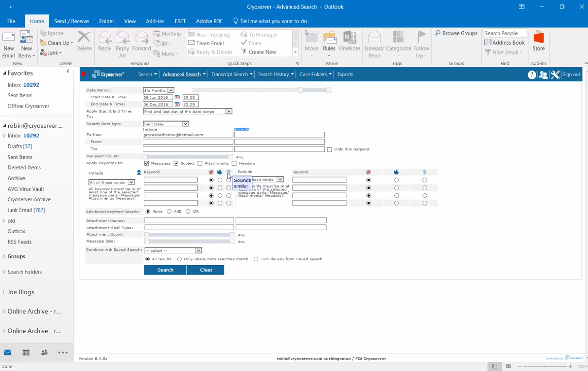Open Case Folders menu

point(316,75)
